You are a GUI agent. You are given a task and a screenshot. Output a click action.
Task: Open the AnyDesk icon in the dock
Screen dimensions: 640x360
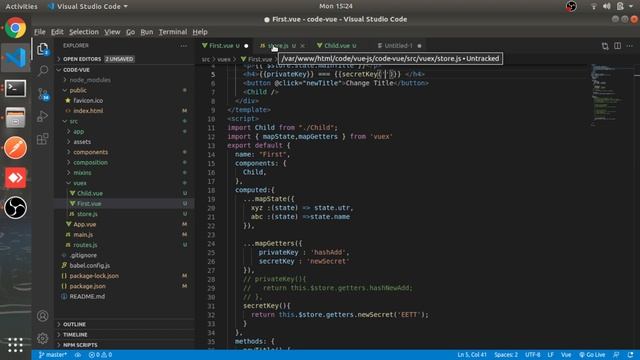[x=16, y=178]
